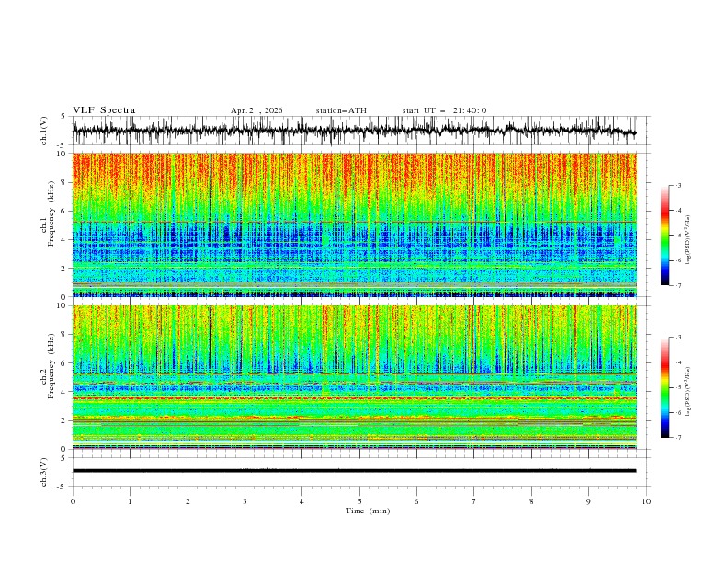728x563 pixels.
Task: Click time tick label '7' on the x-axis
Action: tap(474, 501)
